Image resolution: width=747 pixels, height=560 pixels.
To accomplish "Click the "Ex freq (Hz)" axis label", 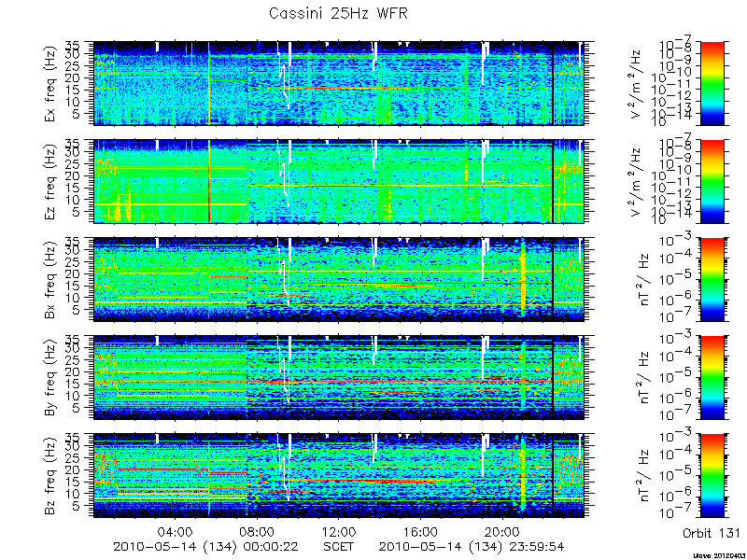I will (51, 83).
